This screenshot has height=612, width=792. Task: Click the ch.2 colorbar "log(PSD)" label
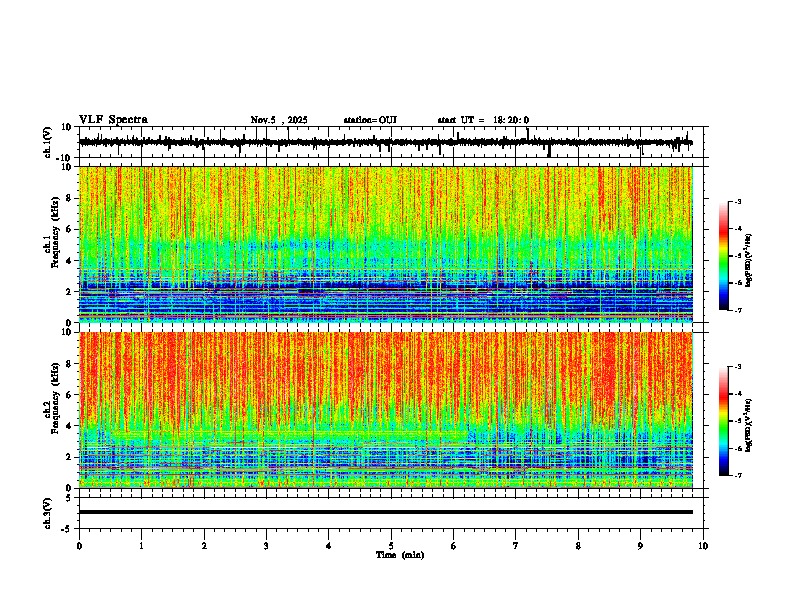pos(748,425)
